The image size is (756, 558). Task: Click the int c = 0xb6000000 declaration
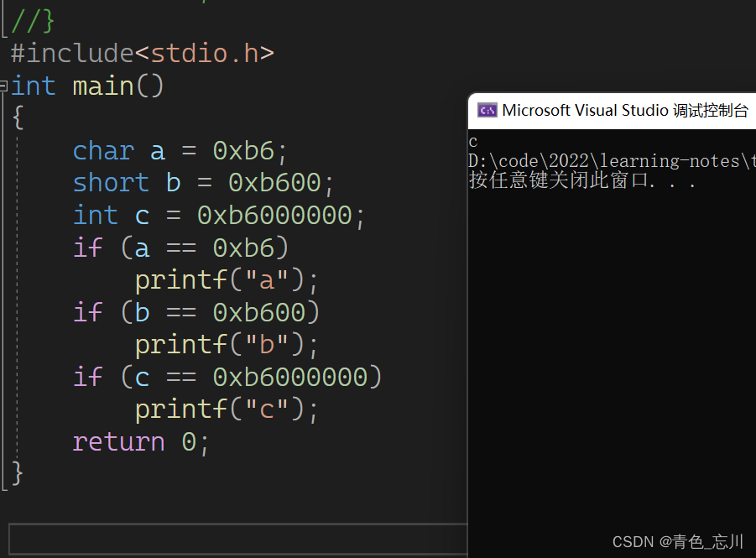219,216
